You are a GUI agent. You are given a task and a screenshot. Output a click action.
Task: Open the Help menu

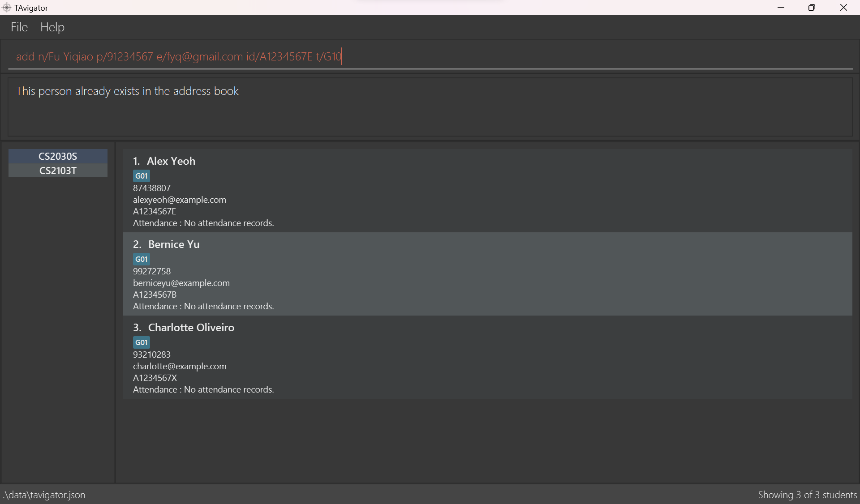(x=52, y=27)
